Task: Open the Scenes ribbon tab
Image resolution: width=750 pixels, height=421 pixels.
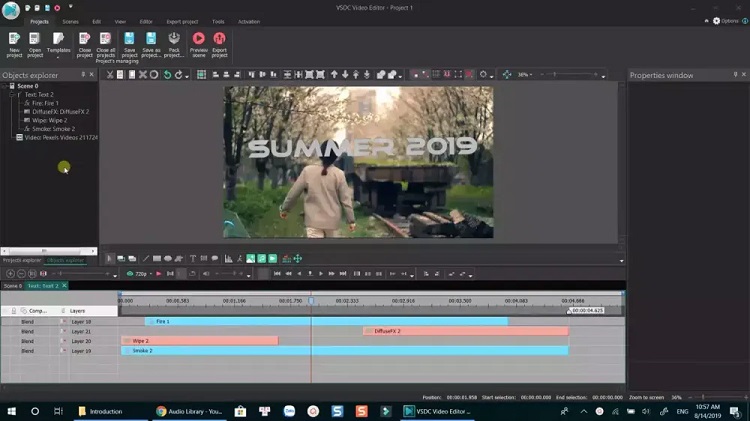Action: click(x=70, y=22)
